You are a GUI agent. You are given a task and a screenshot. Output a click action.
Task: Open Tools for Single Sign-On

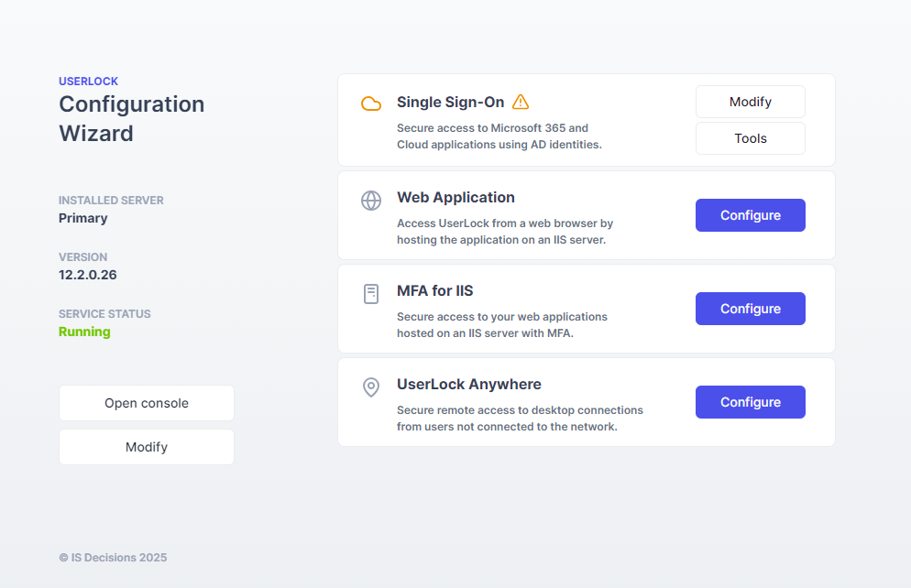tap(750, 138)
